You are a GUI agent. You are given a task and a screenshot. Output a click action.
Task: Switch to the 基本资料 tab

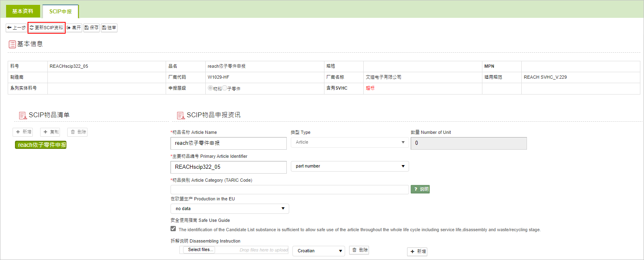[23, 11]
